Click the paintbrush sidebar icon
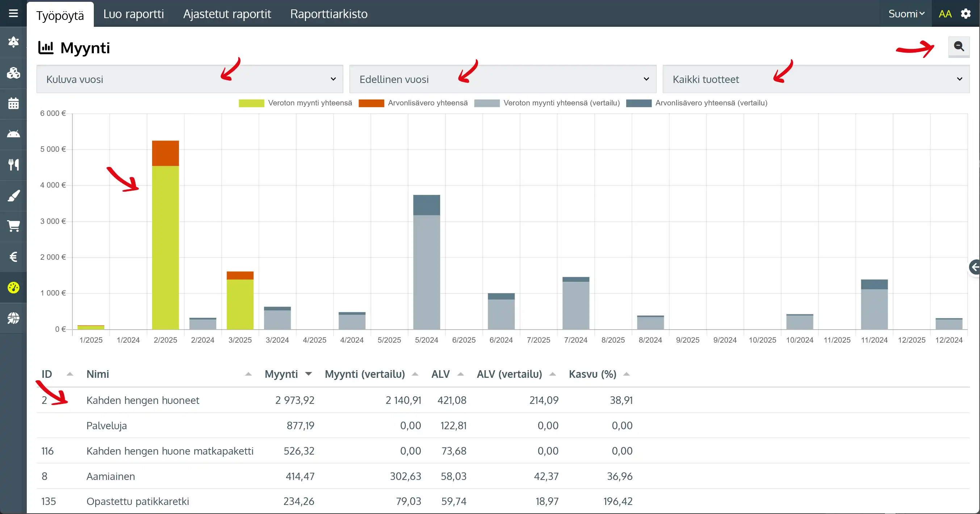The width and height of the screenshot is (980, 514). tap(13, 196)
